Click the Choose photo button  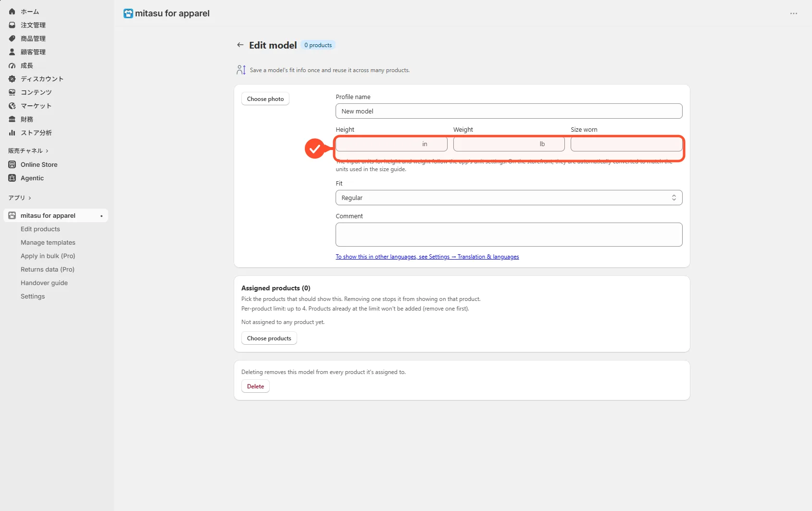click(265, 99)
